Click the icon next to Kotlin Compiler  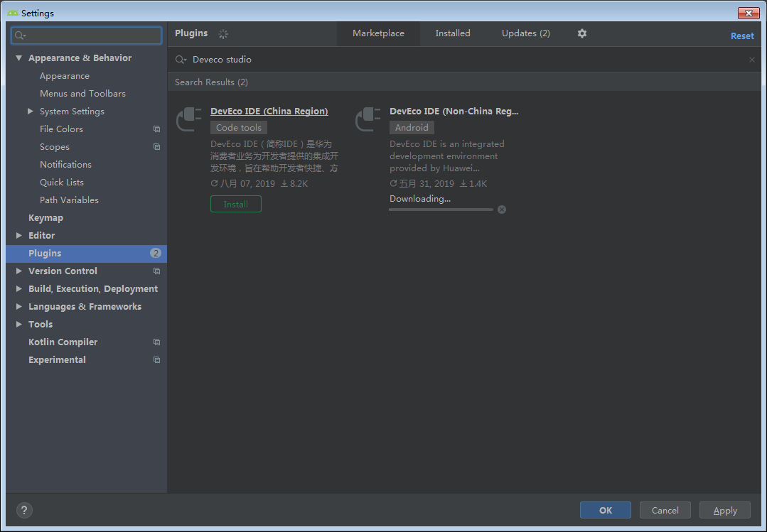tap(156, 342)
